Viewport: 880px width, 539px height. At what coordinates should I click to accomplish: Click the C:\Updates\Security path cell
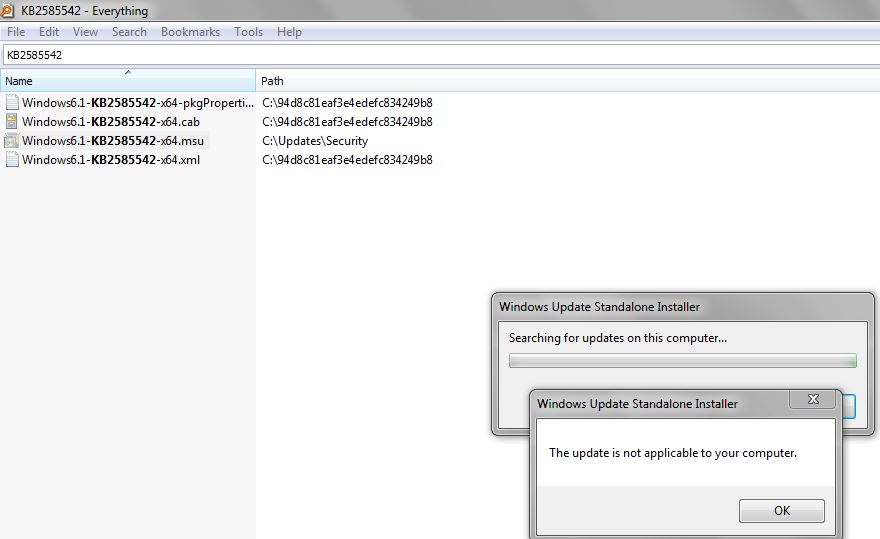[x=315, y=141]
